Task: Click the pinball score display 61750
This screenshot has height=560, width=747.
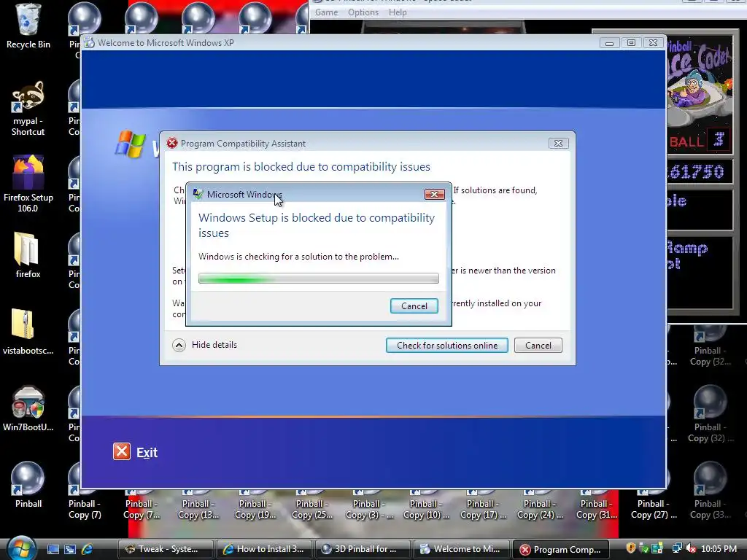Action: click(x=697, y=171)
